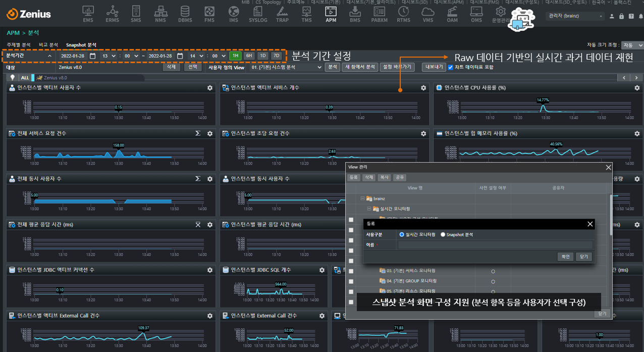Open settings gear of 인스턴스별 액티브 사용자 수 chart
This screenshot has height=352, width=644.
(x=210, y=88)
